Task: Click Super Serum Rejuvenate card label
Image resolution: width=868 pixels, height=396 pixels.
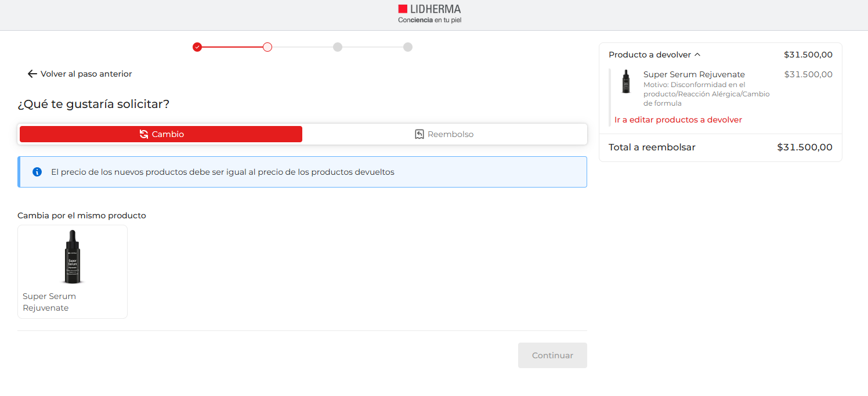Action: pos(49,302)
